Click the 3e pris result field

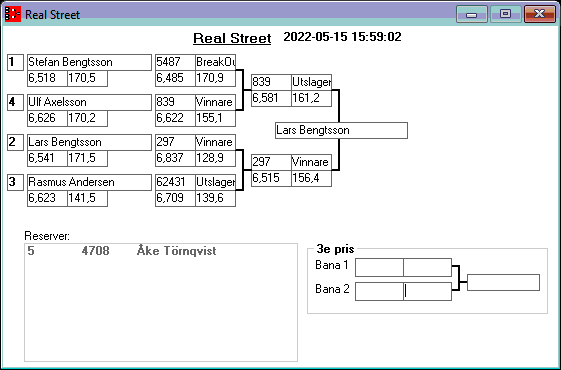pyautogui.click(x=503, y=282)
